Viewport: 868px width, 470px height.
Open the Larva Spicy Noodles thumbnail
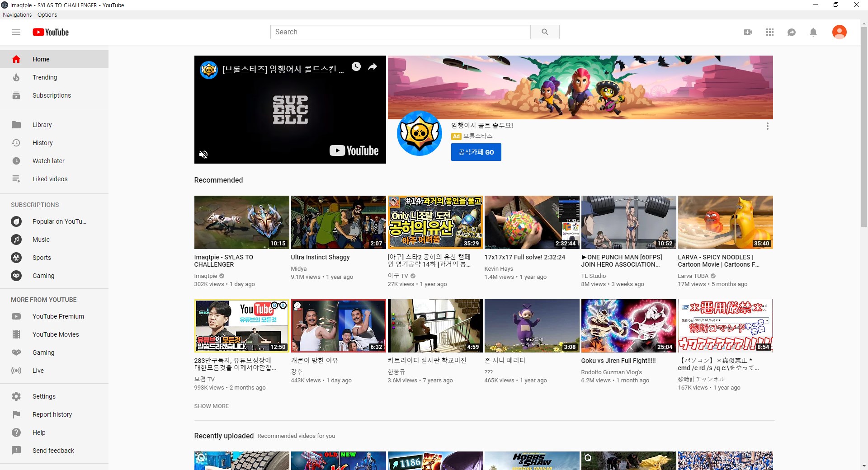point(725,222)
